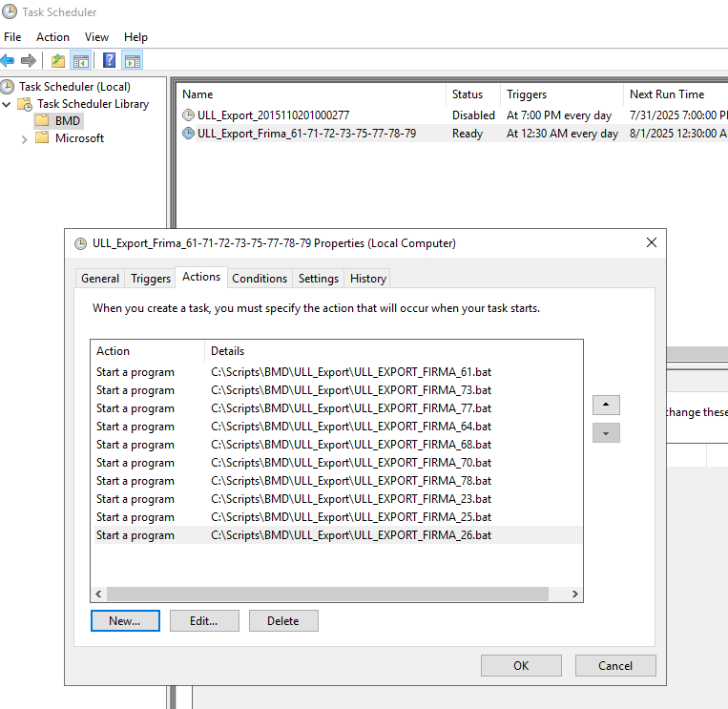728x709 pixels.
Task: Confirm the dialog with OK
Action: point(521,666)
